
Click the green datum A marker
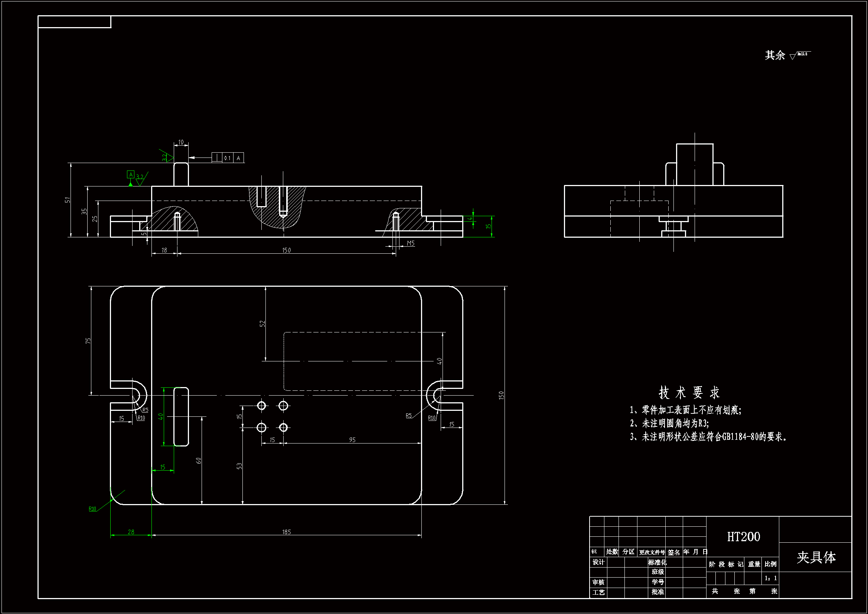pos(131,175)
